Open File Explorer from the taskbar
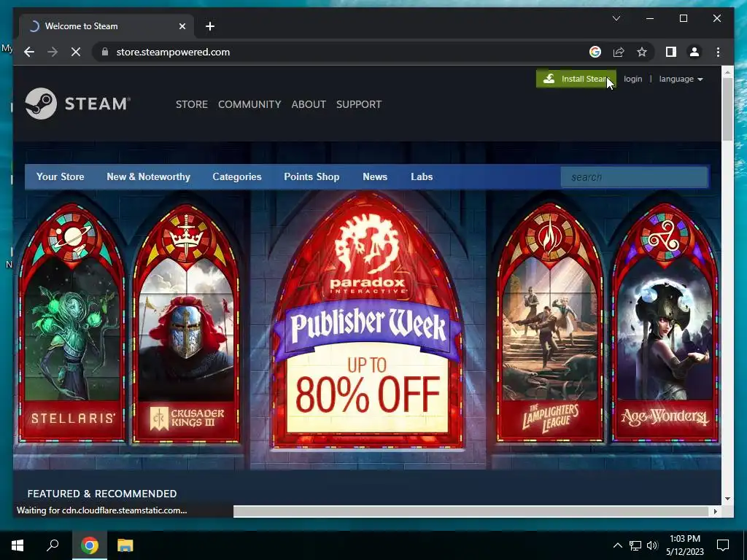The image size is (747, 560). tap(125, 545)
